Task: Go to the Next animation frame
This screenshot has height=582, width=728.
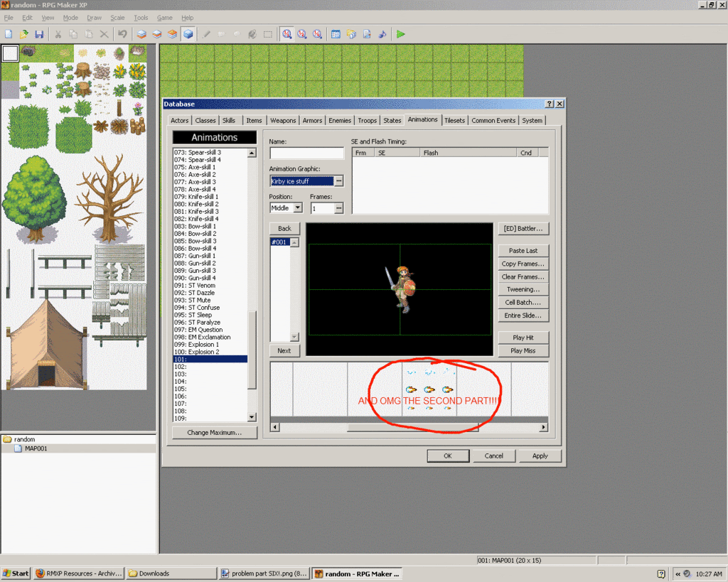Action: coord(284,351)
